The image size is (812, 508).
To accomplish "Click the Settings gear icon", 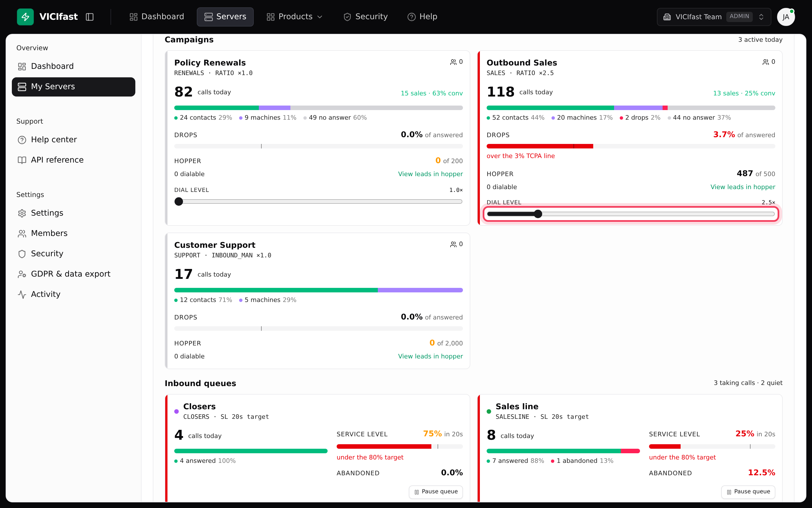I will tap(22, 213).
